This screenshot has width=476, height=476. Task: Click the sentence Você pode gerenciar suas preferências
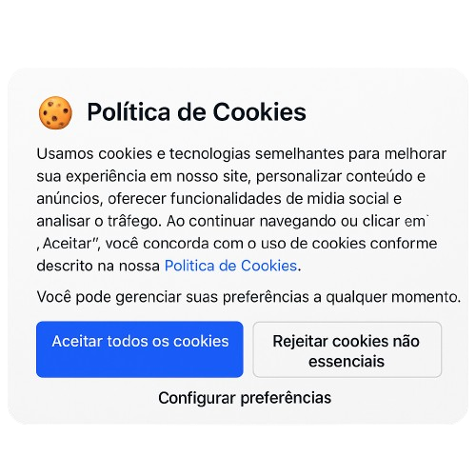(248, 297)
